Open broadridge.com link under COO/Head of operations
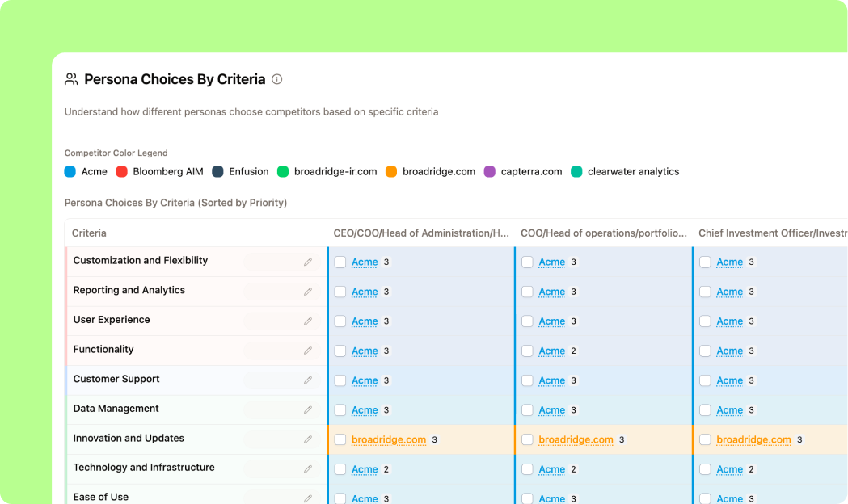This screenshot has width=848, height=504. (576, 439)
